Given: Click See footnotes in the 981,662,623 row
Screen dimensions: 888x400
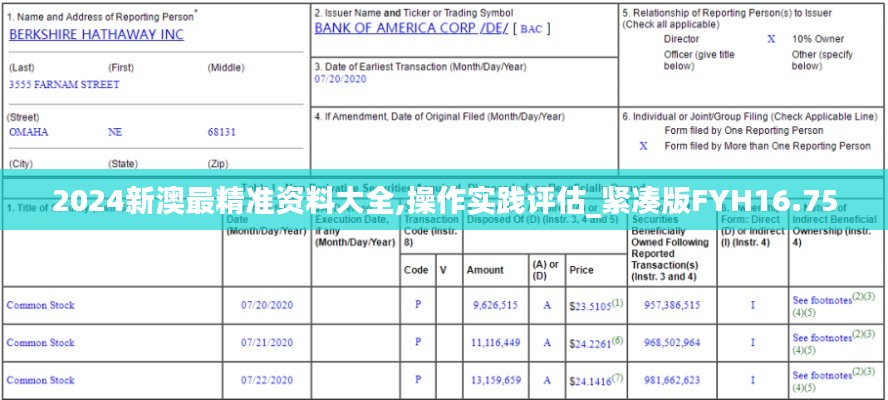Looking at the screenshot, I should [x=822, y=376].
